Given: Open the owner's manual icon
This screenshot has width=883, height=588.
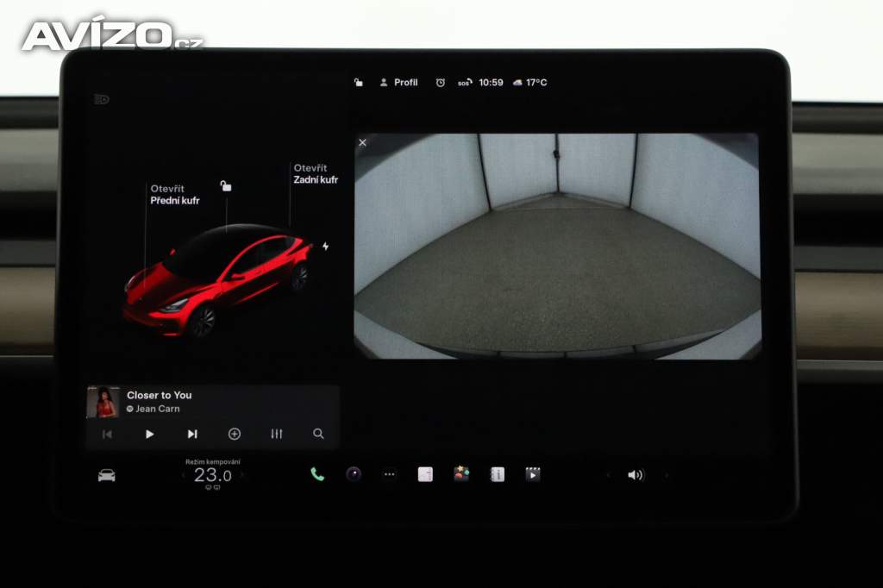Looking at the screenshot, I should pos(498,474).
